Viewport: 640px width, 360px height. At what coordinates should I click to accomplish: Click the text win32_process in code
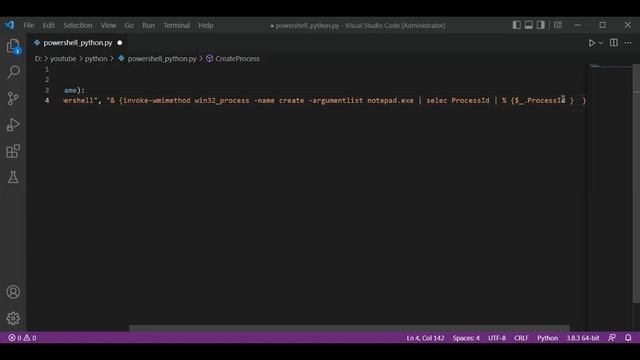click(222, 100)
